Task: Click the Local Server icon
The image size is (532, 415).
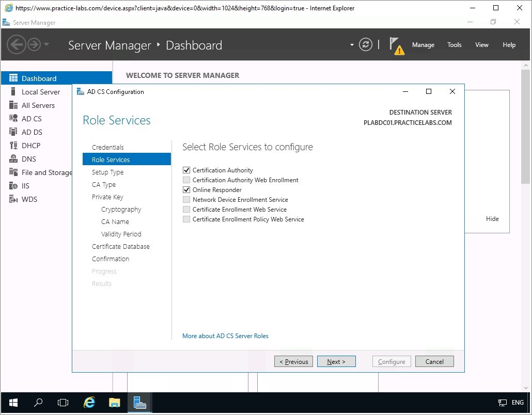Action: [x=13, y=91]
